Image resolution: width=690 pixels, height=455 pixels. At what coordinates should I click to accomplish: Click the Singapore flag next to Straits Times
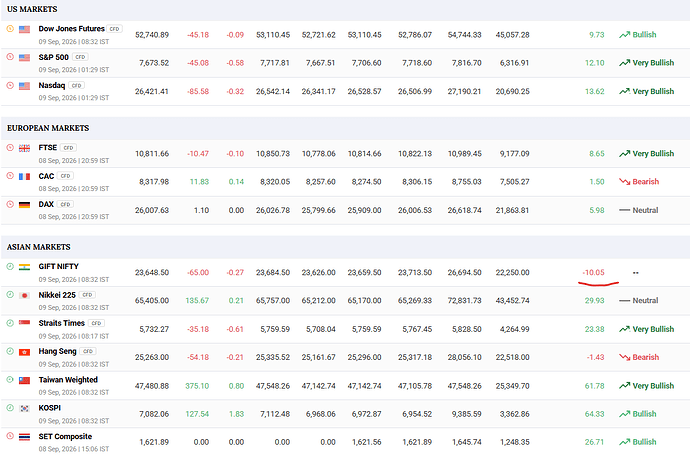pos(24,323)
